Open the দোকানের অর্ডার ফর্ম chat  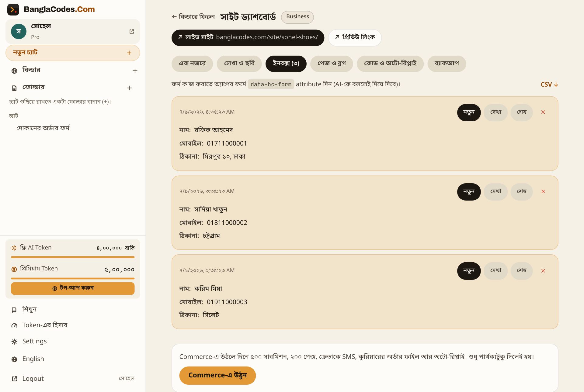click(x=43, y=128)
